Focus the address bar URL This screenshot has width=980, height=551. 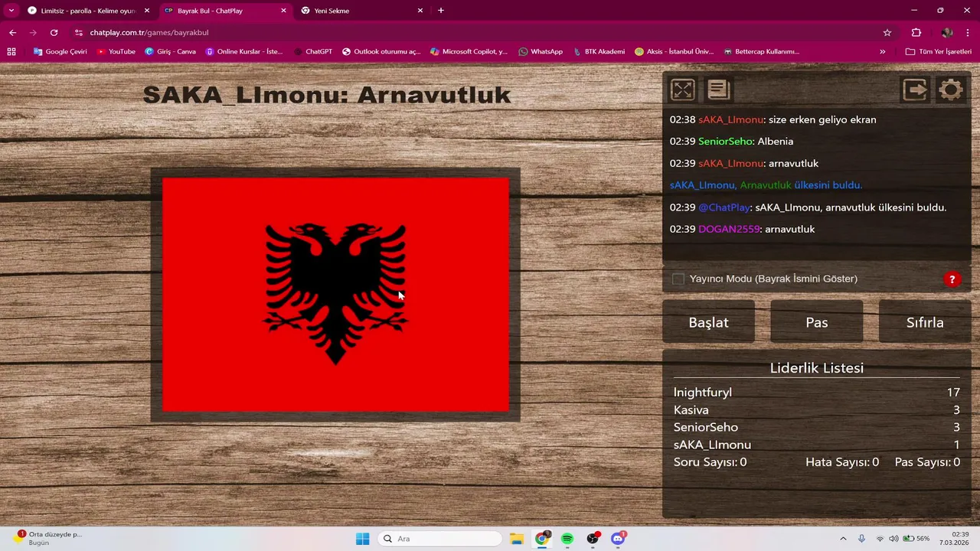[149, 33]
